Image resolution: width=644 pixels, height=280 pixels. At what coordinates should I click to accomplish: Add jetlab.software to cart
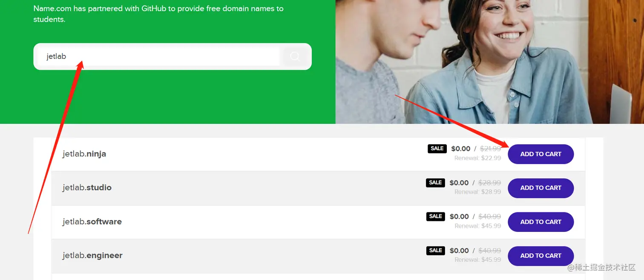click(540, 222)
